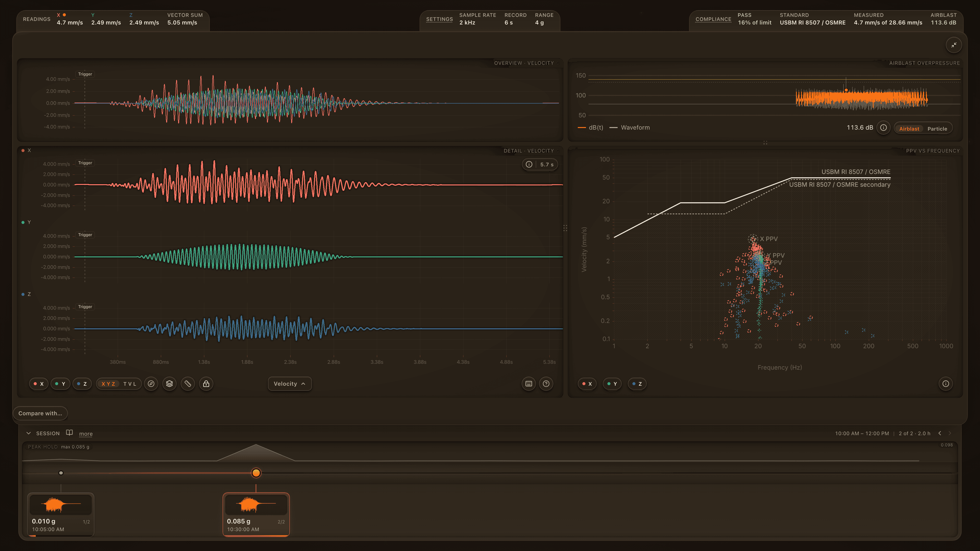Open the session logbook icon
The height and width of the screenshot is (551, 980).
69,433
